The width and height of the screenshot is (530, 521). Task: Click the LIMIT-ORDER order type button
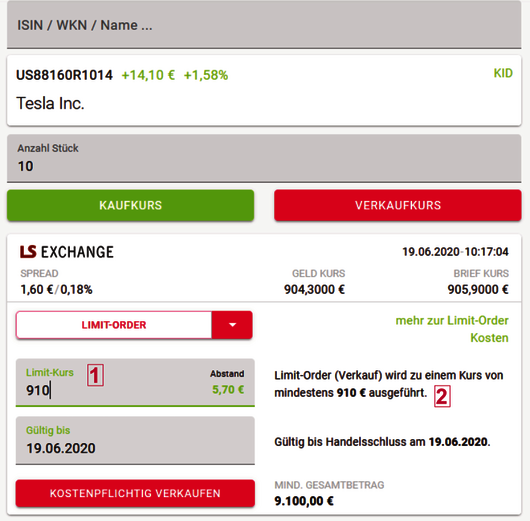[x=114, y=325]
